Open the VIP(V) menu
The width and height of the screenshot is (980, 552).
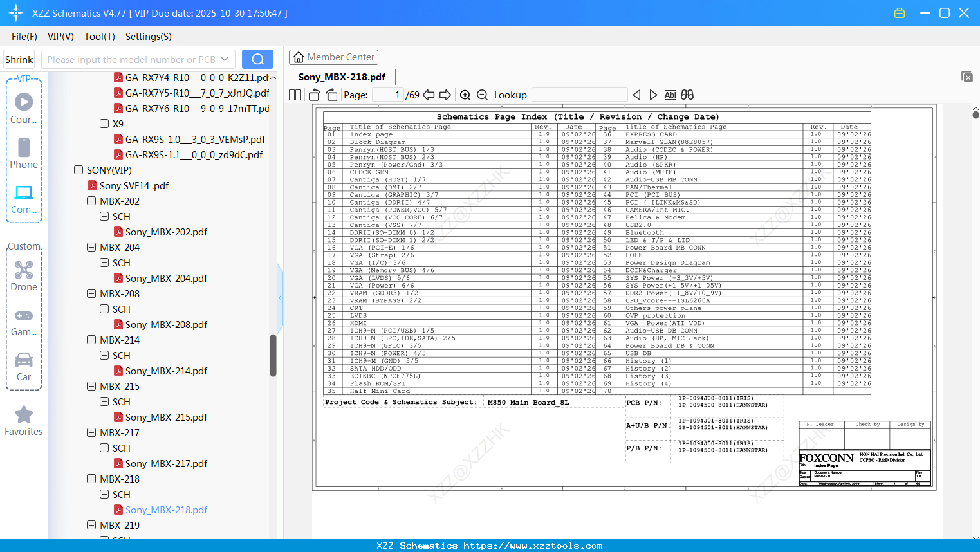click(60, 37)
